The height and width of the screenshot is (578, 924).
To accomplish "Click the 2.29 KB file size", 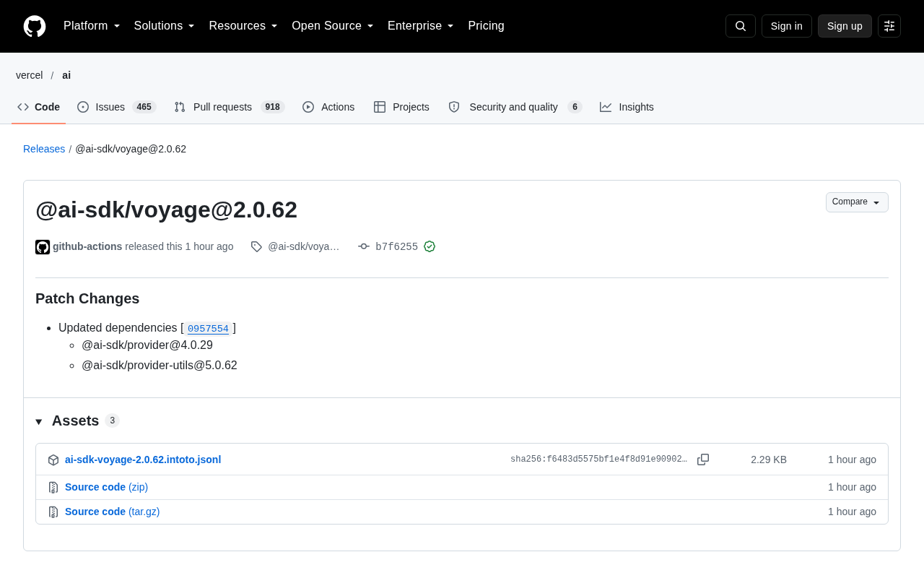I will point(769,460).
